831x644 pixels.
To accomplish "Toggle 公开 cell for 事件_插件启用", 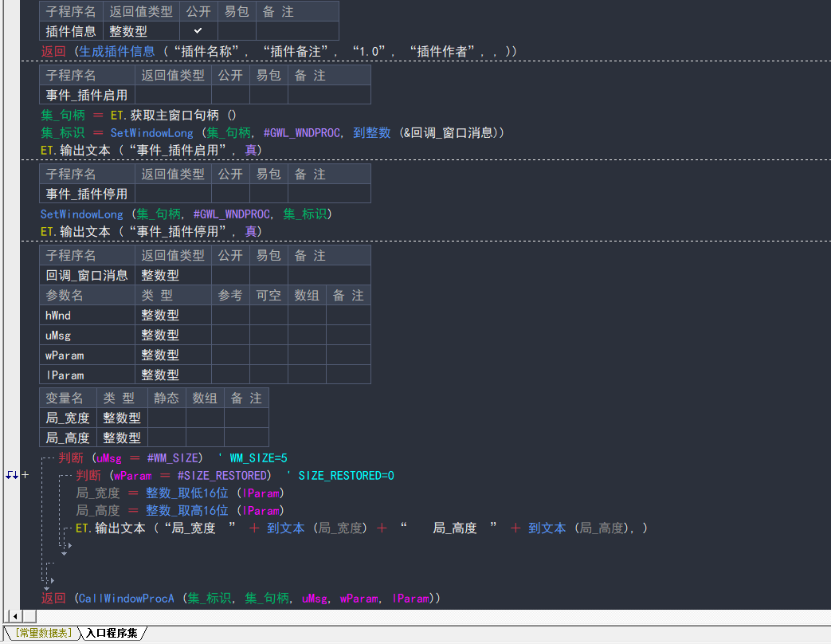I will pos(230,95).
